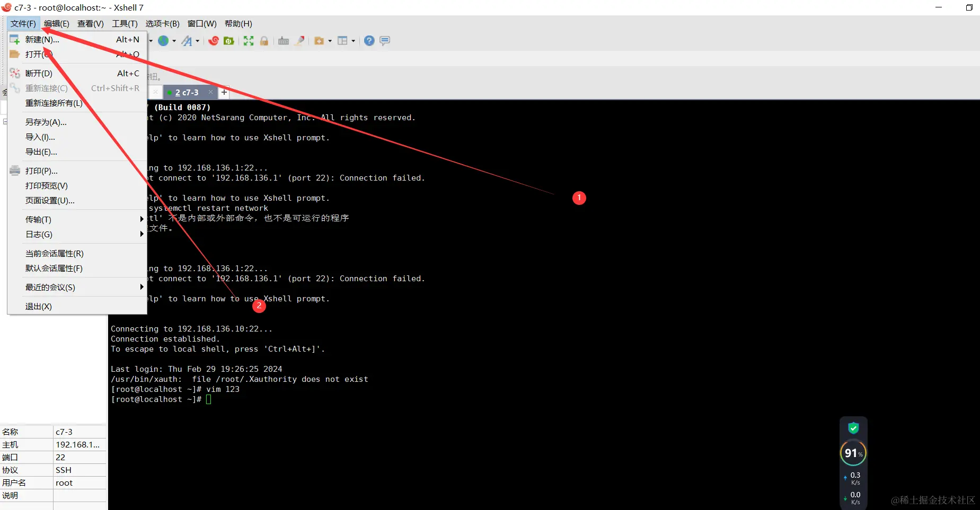Click the folder with plus toolbar icon
This screenshot has width=980, height=510.
tap(319, 41)
